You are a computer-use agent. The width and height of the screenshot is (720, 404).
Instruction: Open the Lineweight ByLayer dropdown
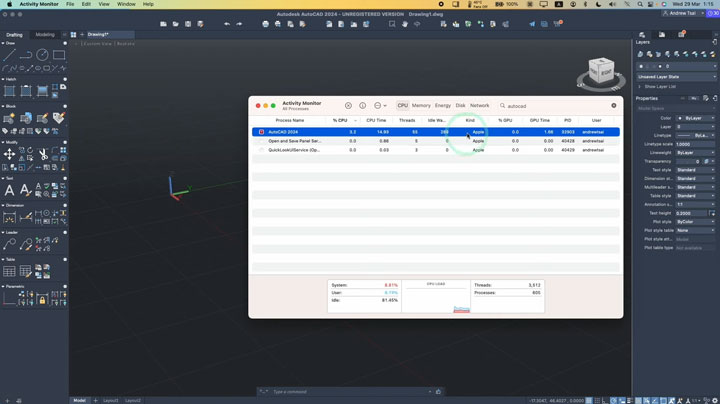pos(696,152)
